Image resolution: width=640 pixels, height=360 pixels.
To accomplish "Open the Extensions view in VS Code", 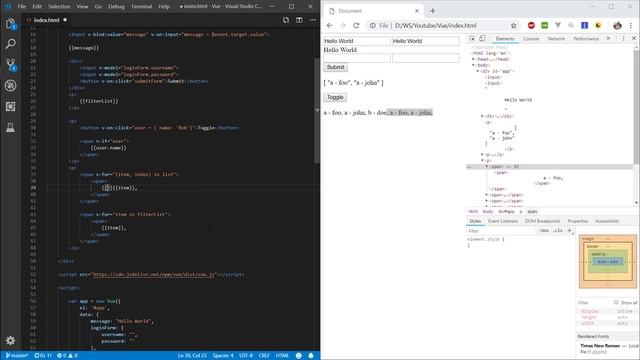I will point(11,107).
